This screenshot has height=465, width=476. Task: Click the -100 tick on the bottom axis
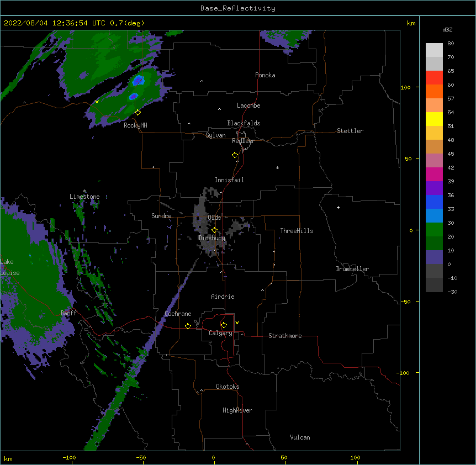pos(69,458)
